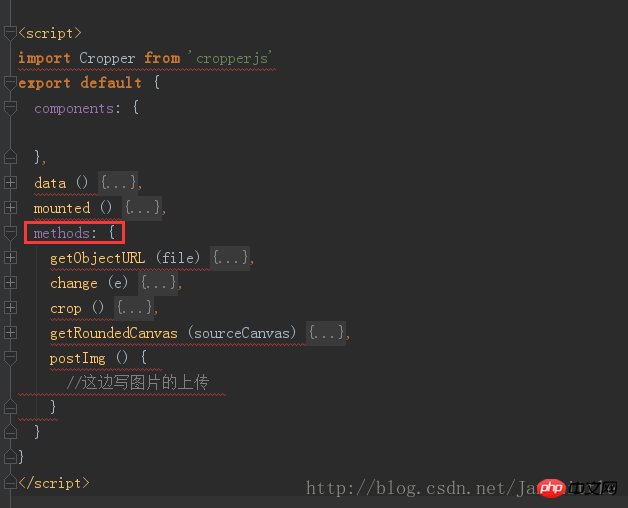Expand the change(e) function fold icon
628x508 pixels.
point(10,283)
